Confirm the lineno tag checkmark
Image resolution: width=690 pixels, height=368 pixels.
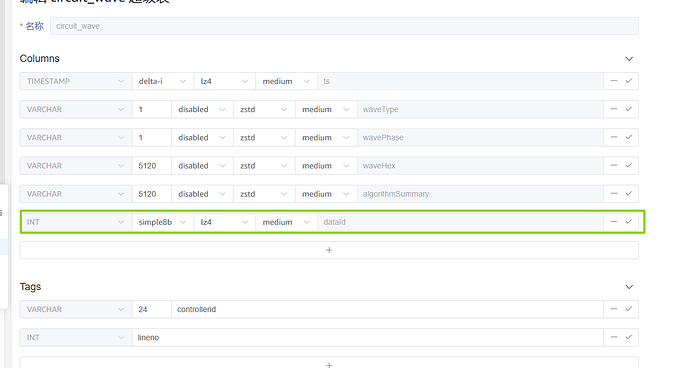(629, 337)
